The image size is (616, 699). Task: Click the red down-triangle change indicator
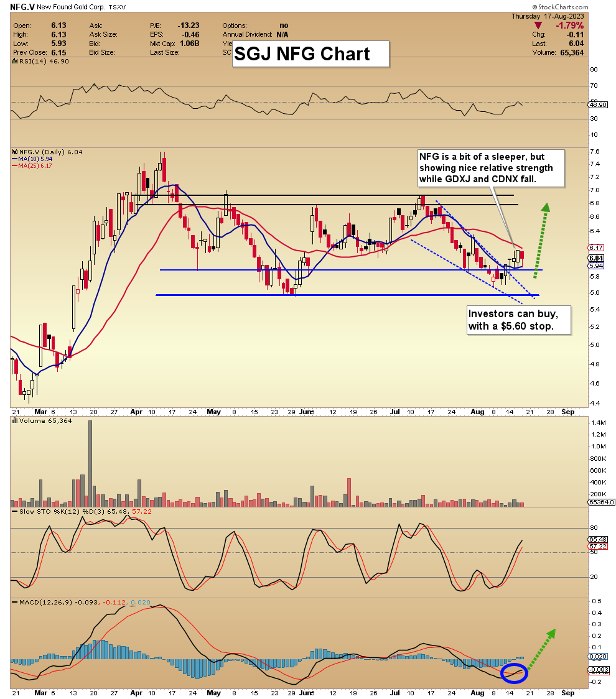pyautogui.click(x=538, y=26)
